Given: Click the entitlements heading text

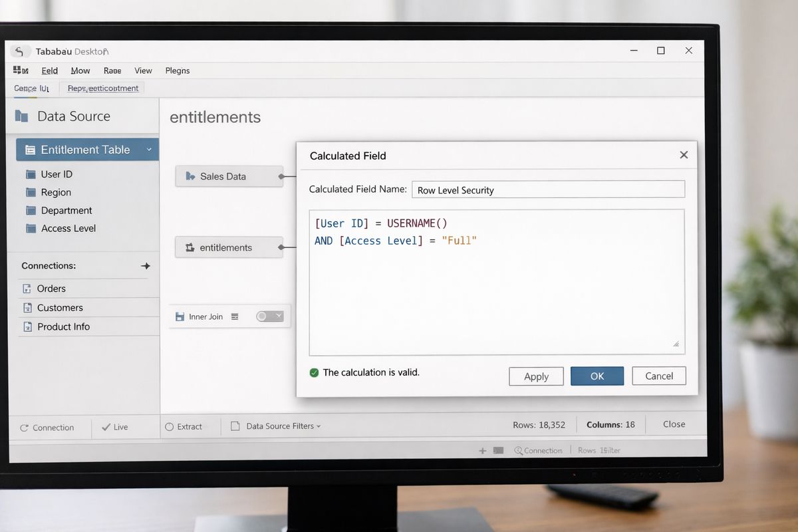Looking at the screenshot, I should (x=215, y=118).
